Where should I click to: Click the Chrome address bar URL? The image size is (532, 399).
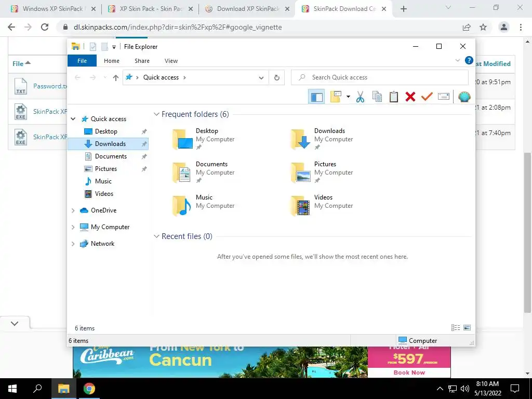(178, 27)
